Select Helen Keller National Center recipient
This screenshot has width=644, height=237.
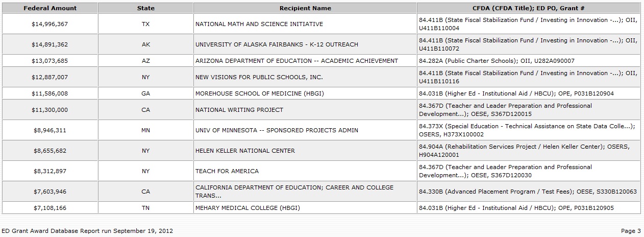tap(245, 151)
